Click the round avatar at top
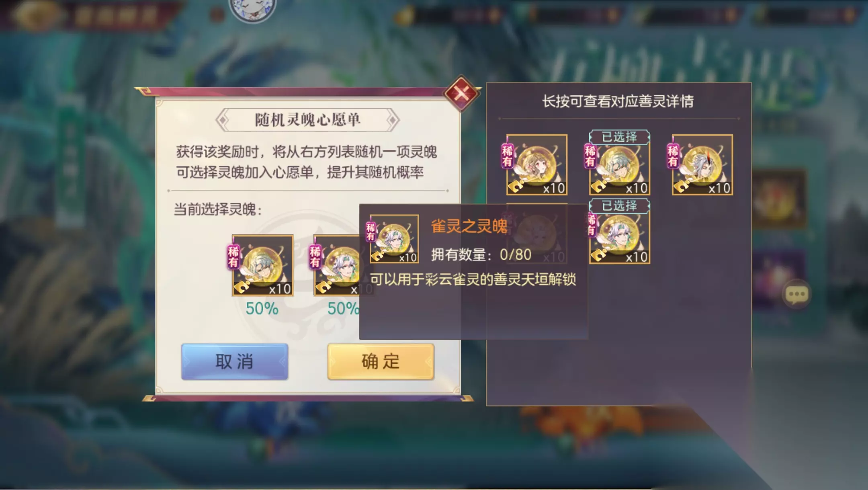The image size is (868, 490). coord(252,9)
